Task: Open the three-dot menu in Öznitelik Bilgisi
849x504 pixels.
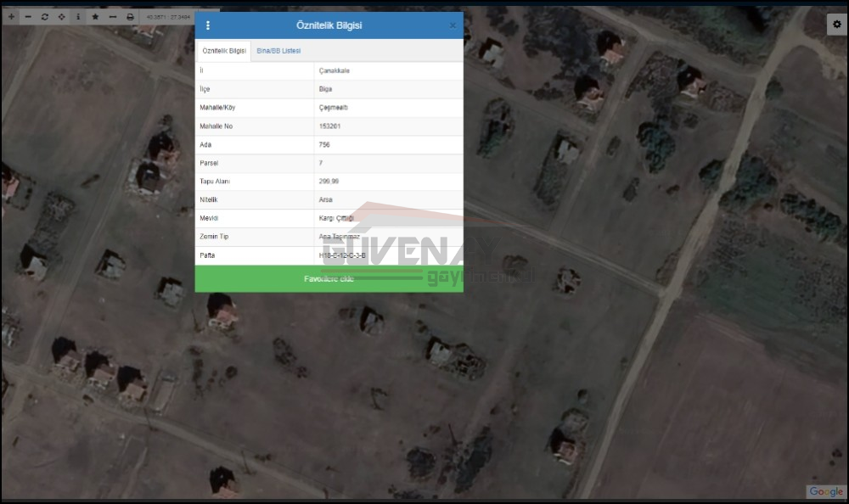Action: [x=208, y=25]
